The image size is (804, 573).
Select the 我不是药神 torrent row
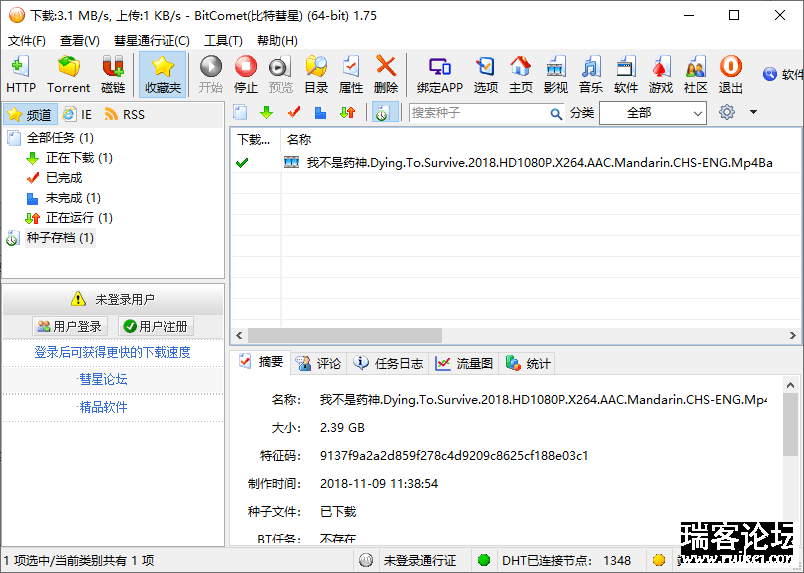tap(517, 163)
